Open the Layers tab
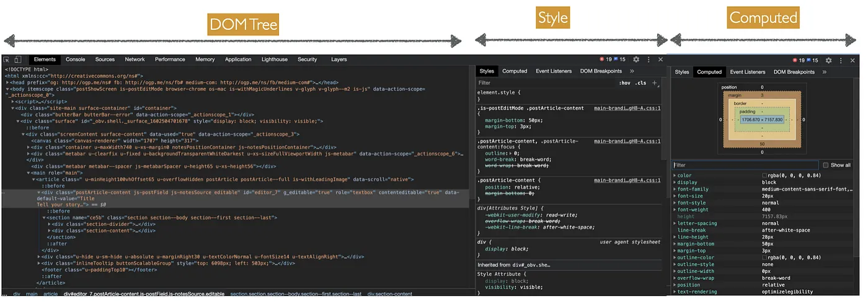The height and width of the screenshot is (304, 868). pyautogui.click(x=339, y=60)
